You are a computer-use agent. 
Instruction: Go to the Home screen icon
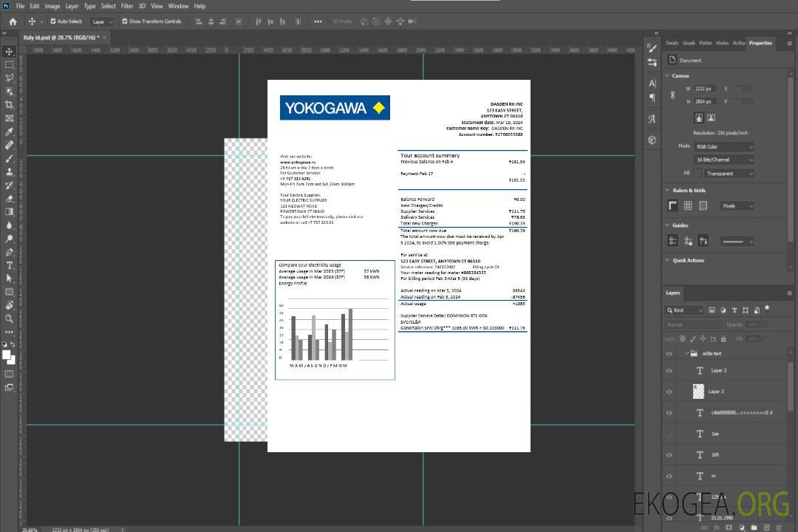click(x=13, y=21)
